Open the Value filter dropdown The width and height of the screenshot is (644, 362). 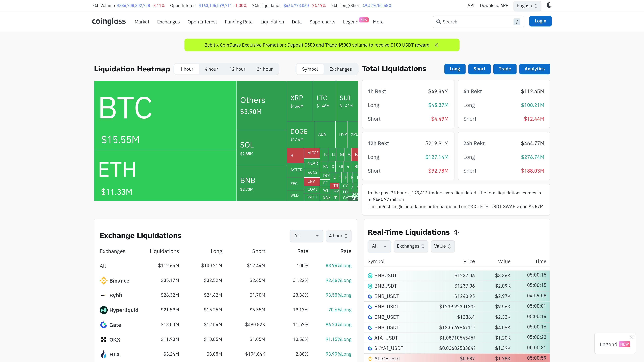pos(442,246)
